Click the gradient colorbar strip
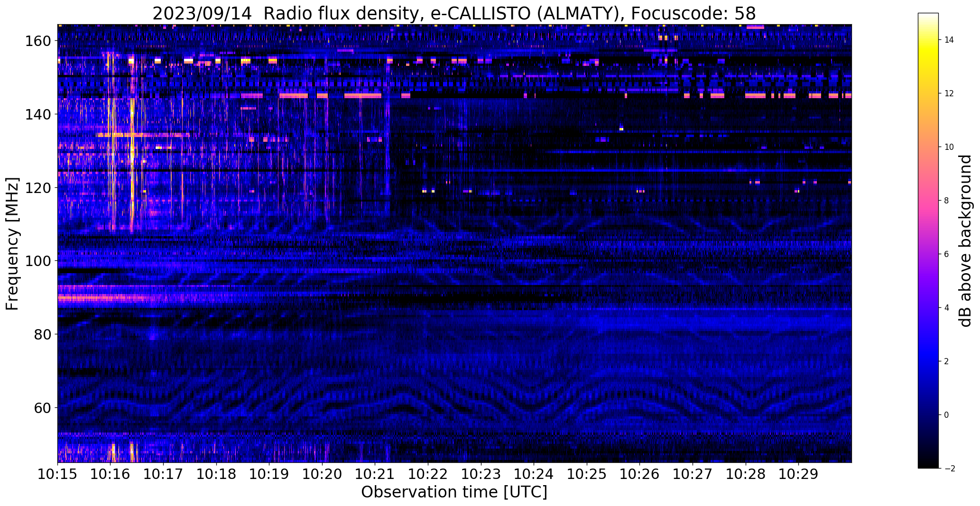Image resolution: width=980 pixels, height=506 pixels. [x=928, y=240]
